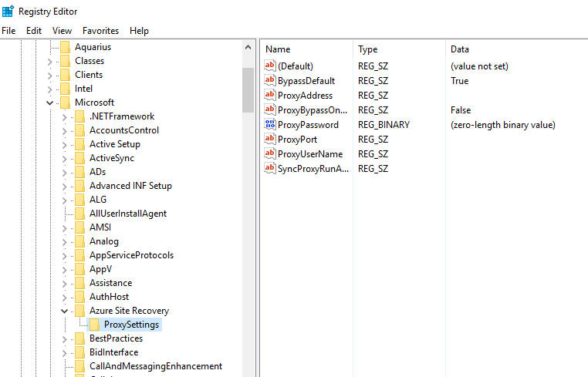588x377 pixels.
Task: Select the Advanced INF Setup key
Action: [130, 186]
